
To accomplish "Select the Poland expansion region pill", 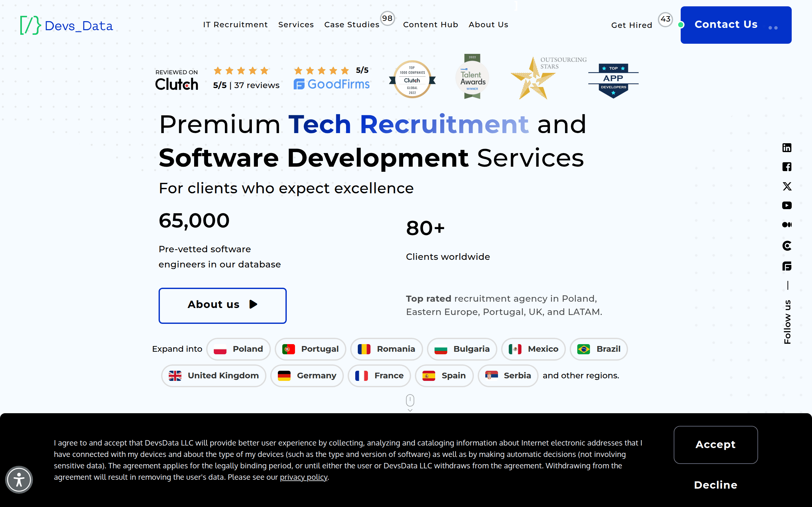I will 238,349.
